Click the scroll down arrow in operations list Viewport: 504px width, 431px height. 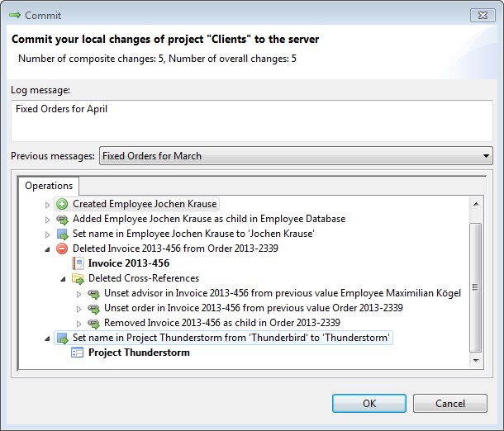coord(476,361)
